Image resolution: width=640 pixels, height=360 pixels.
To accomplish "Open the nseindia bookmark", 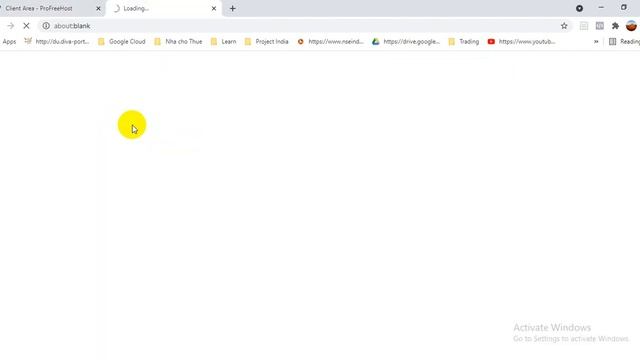I will [x=330, y=42].
